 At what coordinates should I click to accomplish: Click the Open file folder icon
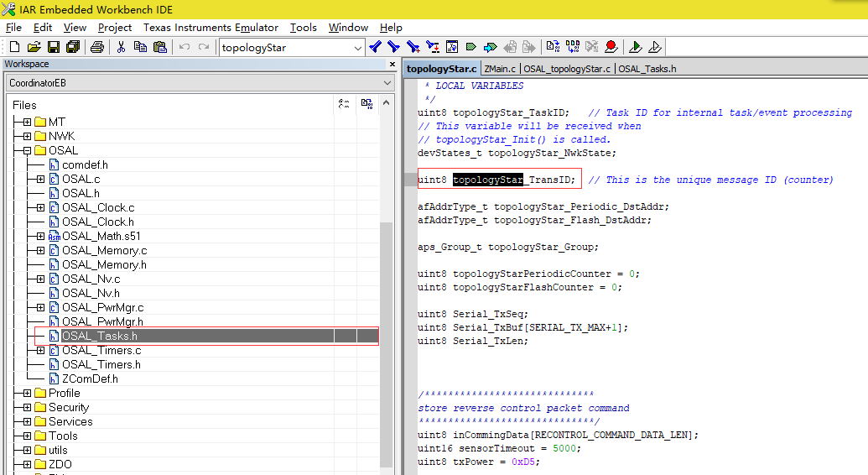[x=34, y=47]
